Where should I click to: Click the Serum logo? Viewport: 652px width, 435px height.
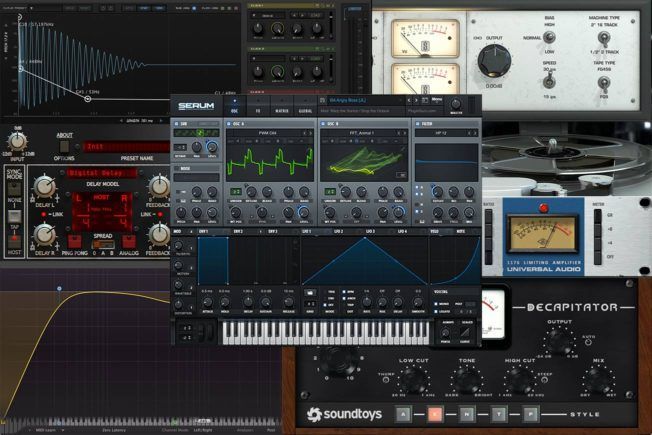196,106
